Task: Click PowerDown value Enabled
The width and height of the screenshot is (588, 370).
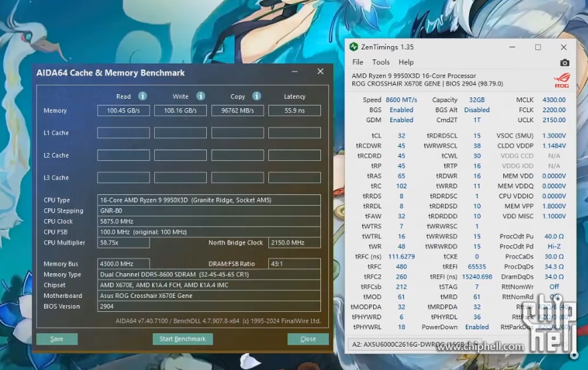Action: click(x=477, y=327)
